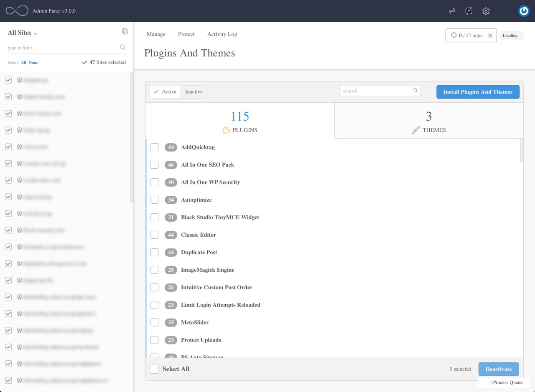Click the blue power icon in header
The image size is (535, 392).
(524, 11)
